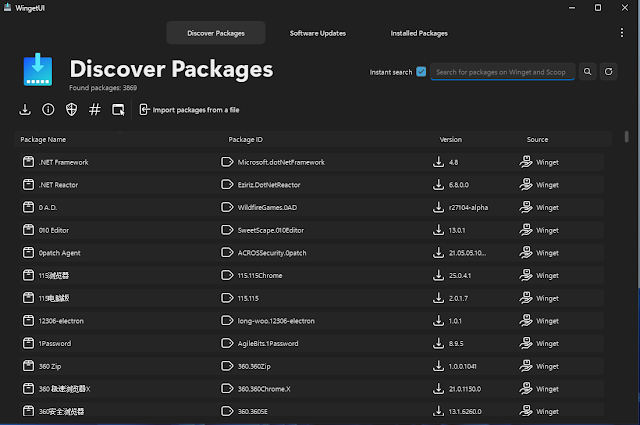
Task: Click the tag icon next to Microsoft.dotNetFramework
Action: [227, 162]
